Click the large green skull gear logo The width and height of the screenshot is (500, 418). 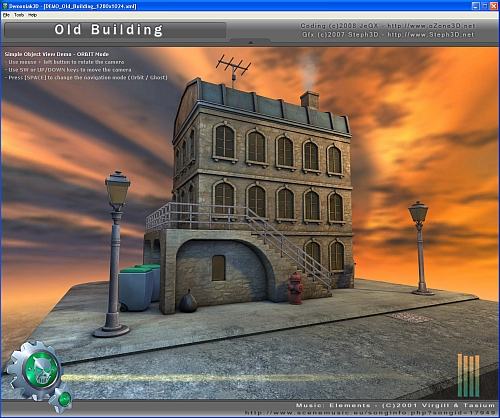click(x=35, y=370)
